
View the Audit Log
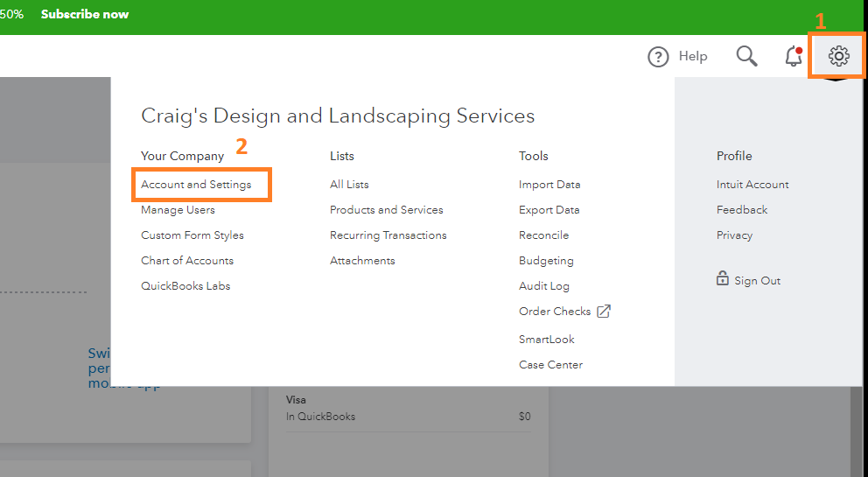[x=544, y=286]
